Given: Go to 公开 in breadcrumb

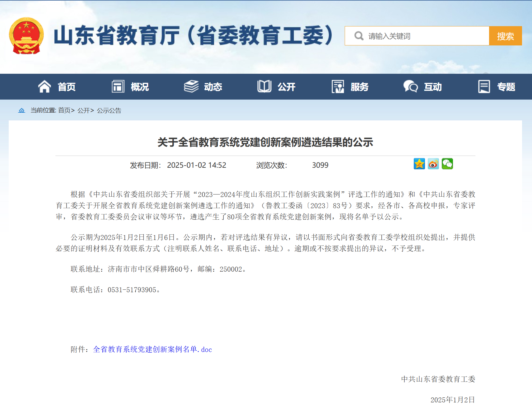Looking at the screenshot, I should click(84, 110).
